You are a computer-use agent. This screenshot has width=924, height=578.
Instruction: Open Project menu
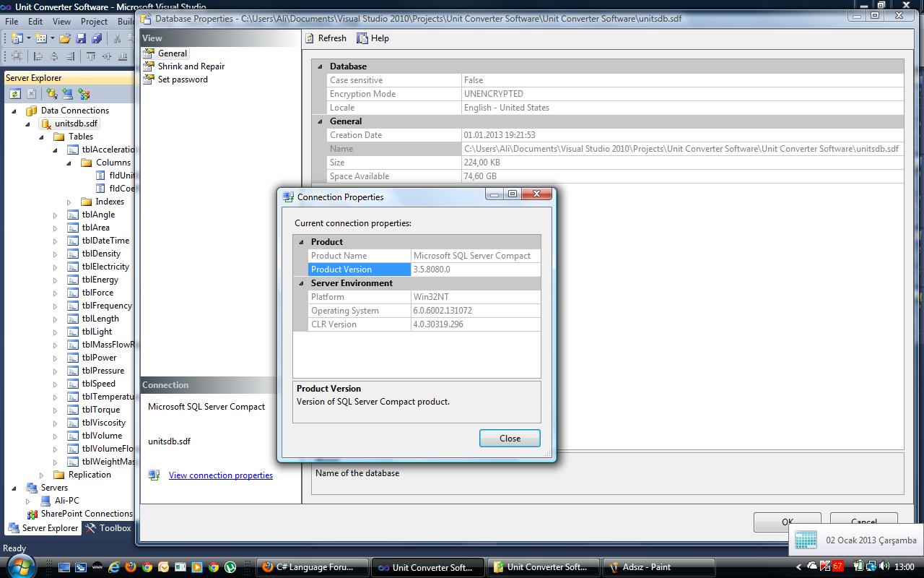pyautogui.click(x=94, y=22)
